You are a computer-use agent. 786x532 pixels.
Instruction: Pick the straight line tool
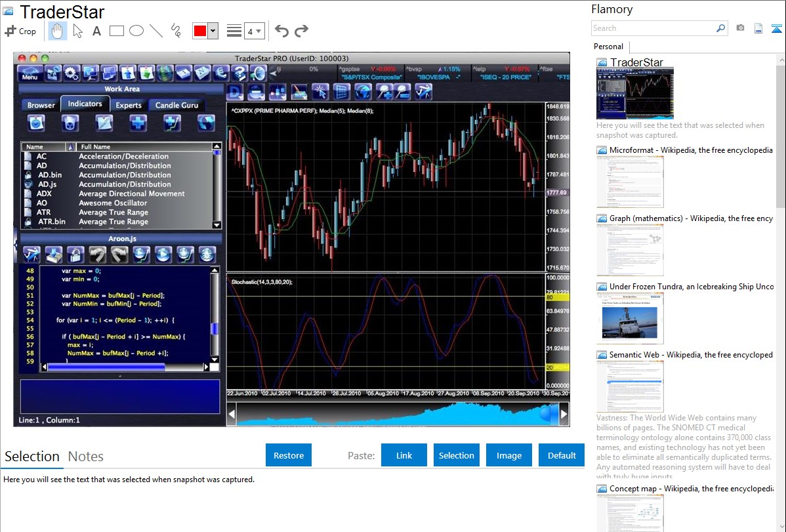tap(156, 31)
